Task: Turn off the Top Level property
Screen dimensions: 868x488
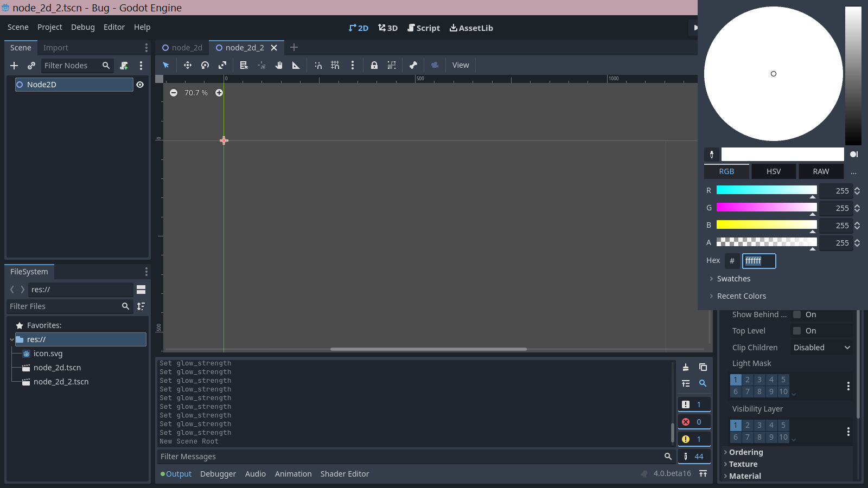Action: (796, 330)
